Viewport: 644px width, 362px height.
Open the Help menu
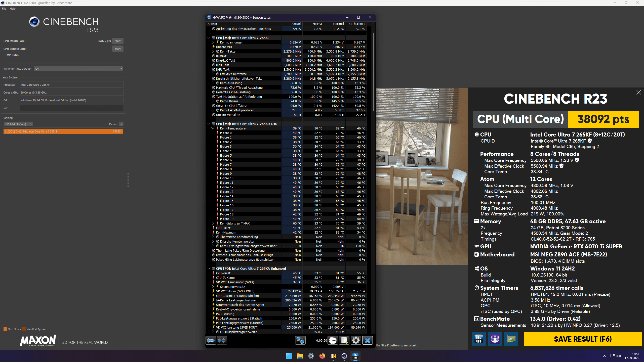click(x=13, y=9)
